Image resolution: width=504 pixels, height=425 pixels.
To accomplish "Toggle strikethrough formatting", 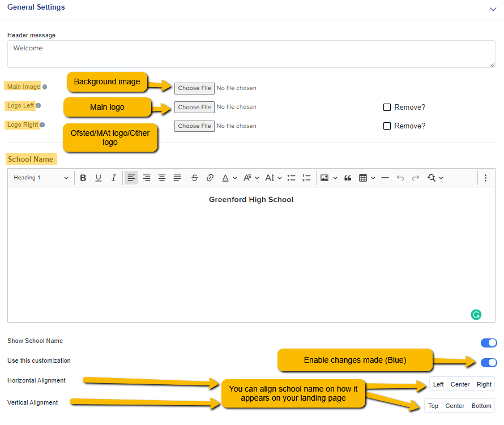I will pyautogui.click(x=194, y=178).
